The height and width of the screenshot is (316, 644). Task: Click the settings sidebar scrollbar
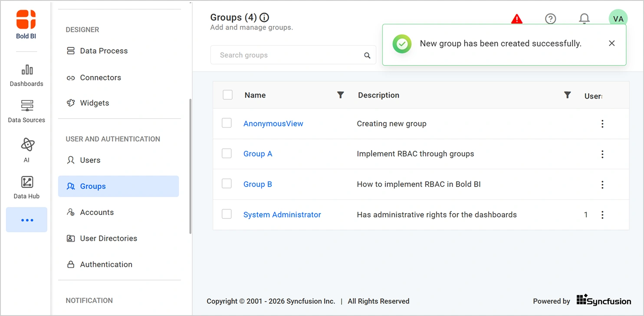pyautogui.click(x=190, y=167)
